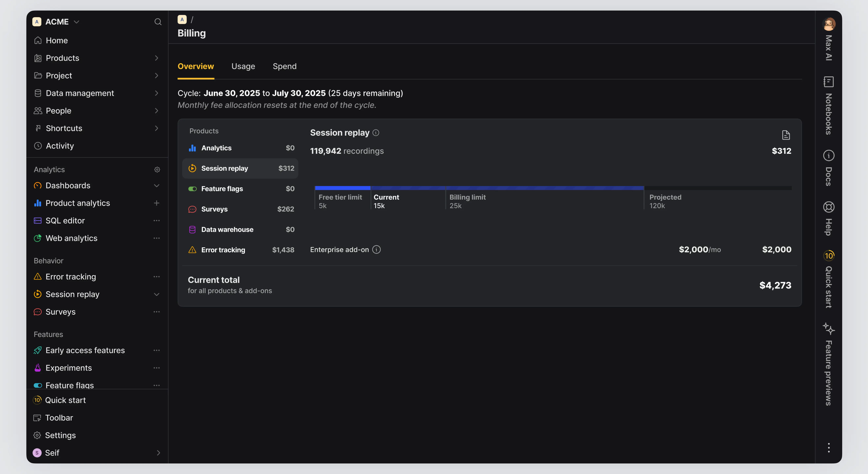The width and height of the screenshot is (868, 474).
Task: Open the Max AI avatar
Action: click(x=829, y=24)
